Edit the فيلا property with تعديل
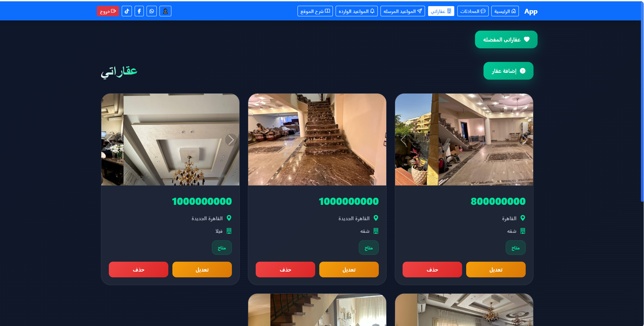The image size is (644, 326). 202,270
